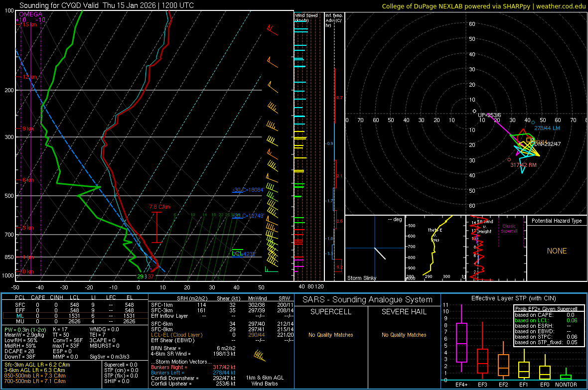The image size is (588, 390).
Task: Click the SARS - Sounding Analogue System heading
Action: point(368,300)
